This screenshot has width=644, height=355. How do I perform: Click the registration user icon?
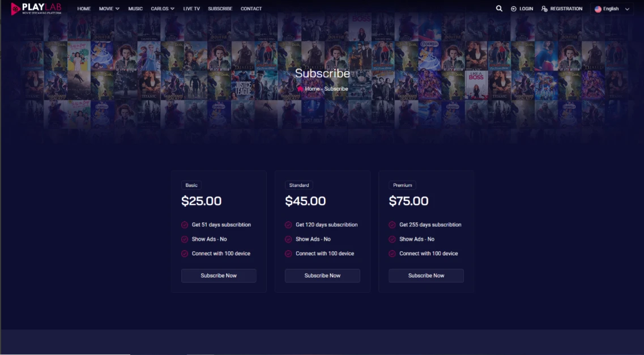point(544,8)
